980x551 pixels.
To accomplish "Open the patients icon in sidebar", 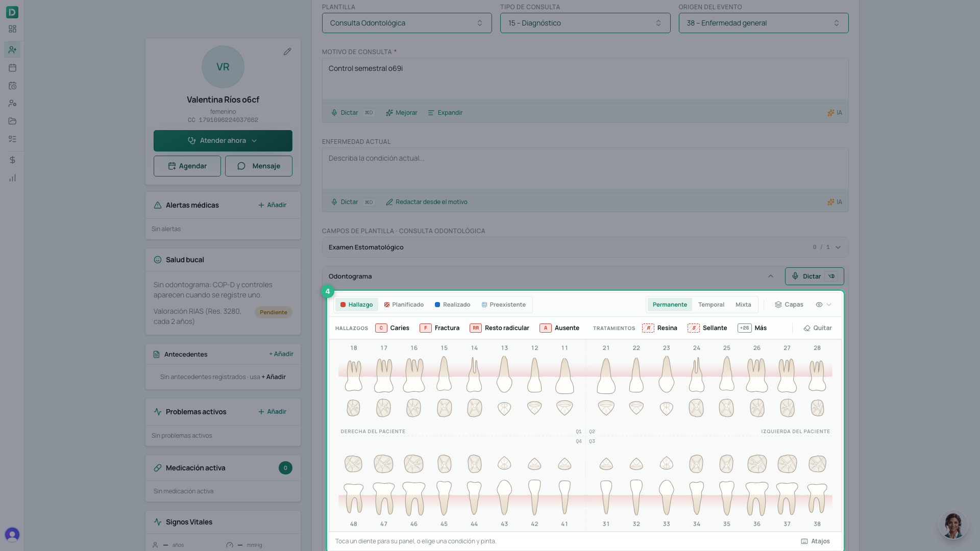I will click(12, 49).
